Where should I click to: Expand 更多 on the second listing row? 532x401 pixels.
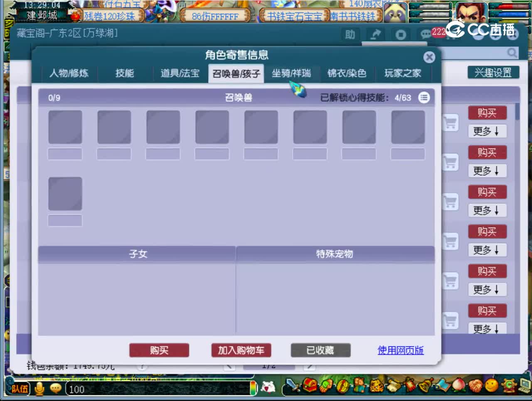[487, 171]
